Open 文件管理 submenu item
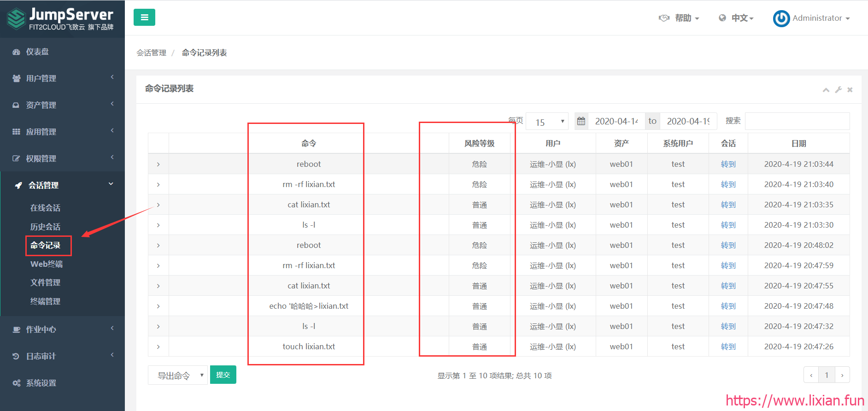 pos(45,283)
